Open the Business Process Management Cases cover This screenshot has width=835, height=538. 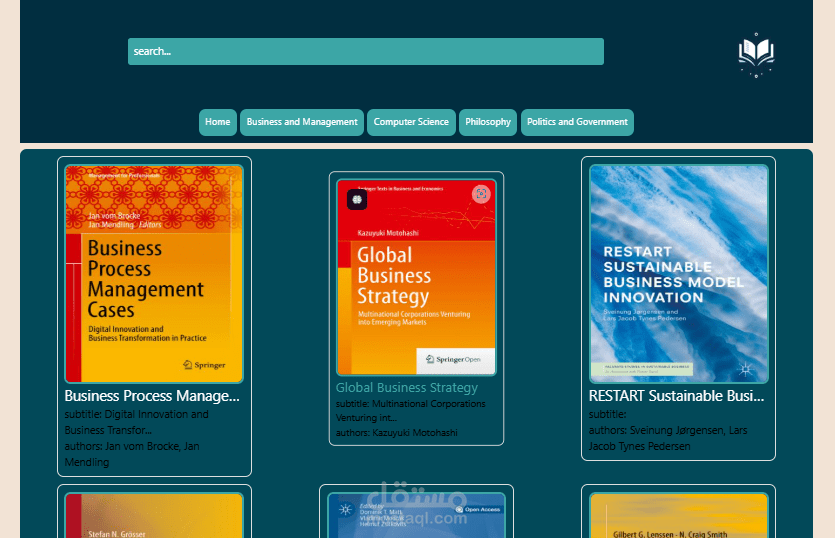pyautogui.click(x=154, y=274)
